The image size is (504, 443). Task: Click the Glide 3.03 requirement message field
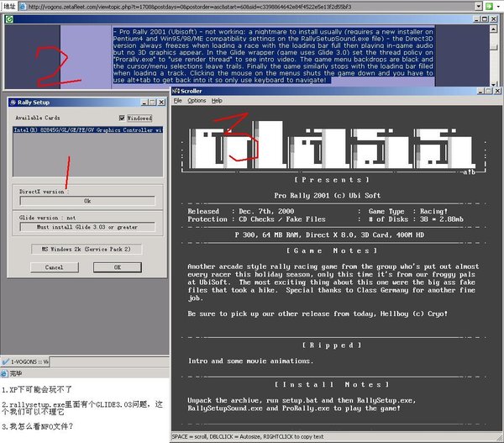click(87, 227)
